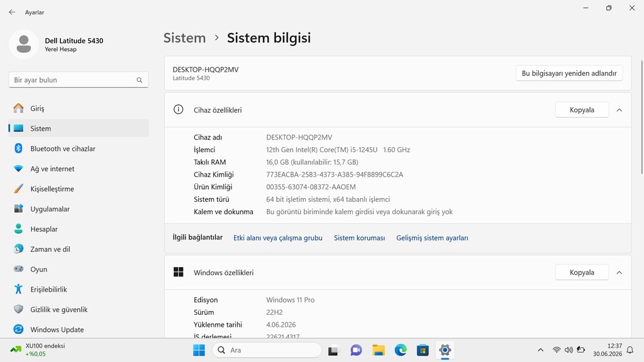Click the Sistem breadcrumb

184,38
